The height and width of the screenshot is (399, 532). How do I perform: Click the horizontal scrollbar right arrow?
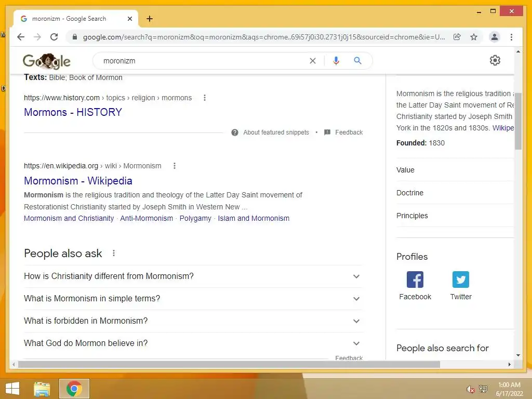point(509,364)
